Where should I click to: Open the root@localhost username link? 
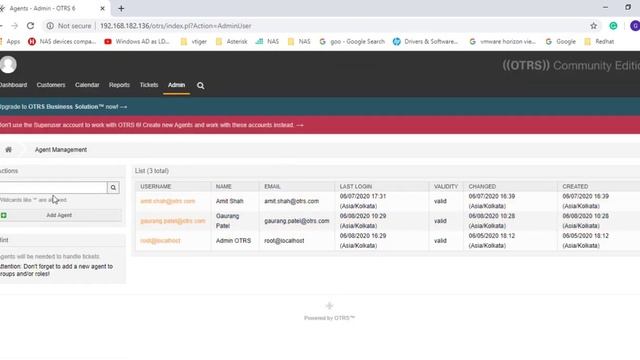pos(160,241)
